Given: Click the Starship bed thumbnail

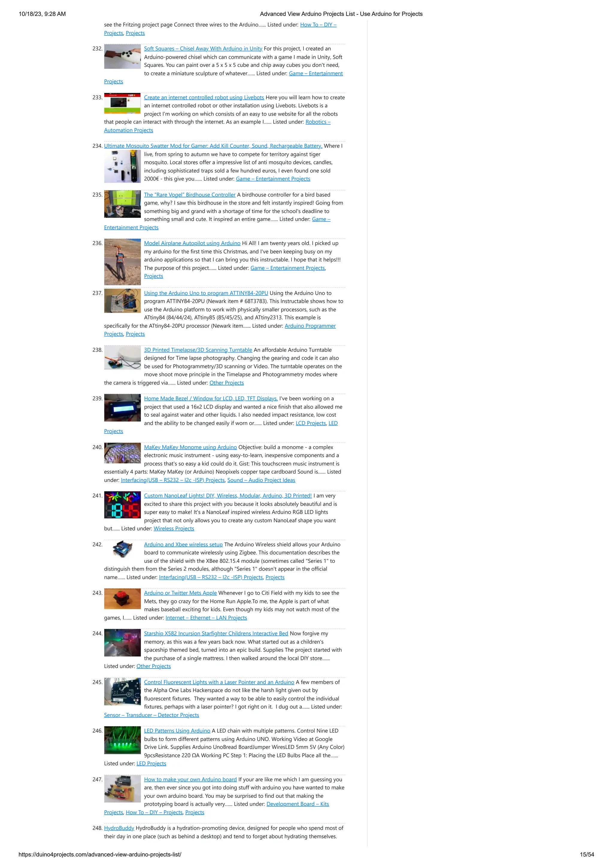Looking at the screenshot, I should tap(122, 643).
